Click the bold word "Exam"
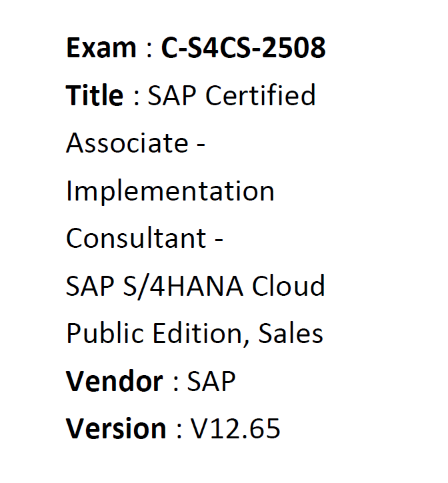 101,48
